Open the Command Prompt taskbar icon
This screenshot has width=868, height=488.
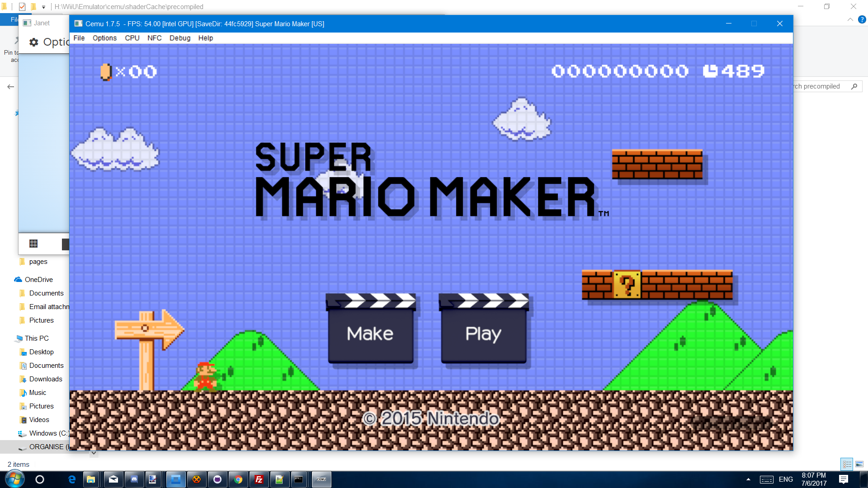coord(299,479)
